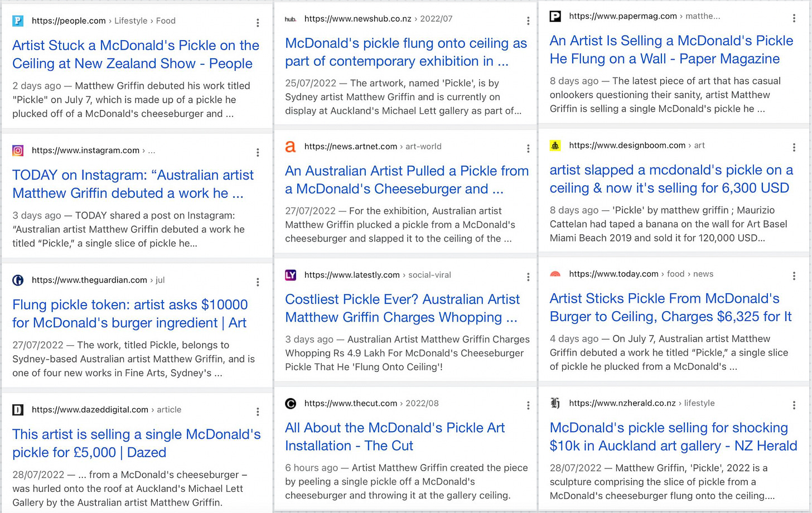812x513 pixels.
Task: Click The Cut favicon
Action: tap(291, 403)
